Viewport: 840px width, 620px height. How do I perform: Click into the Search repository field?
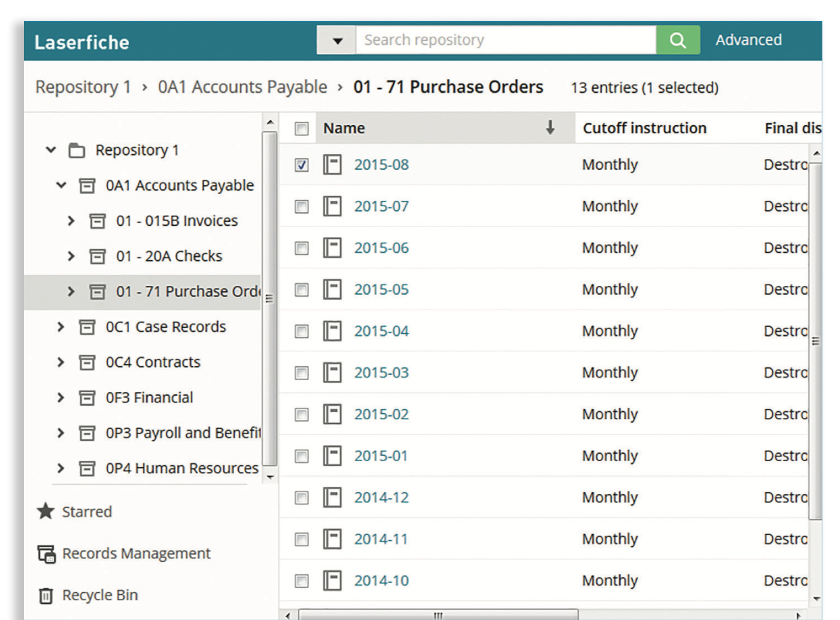pos(506,40)
